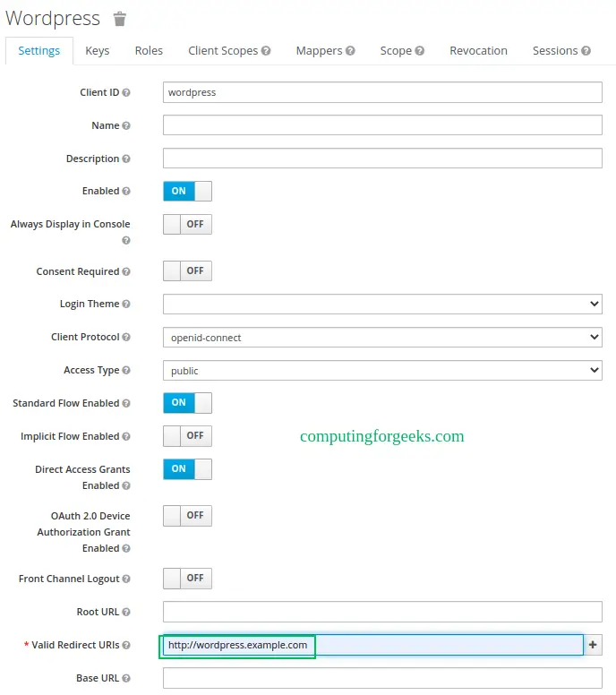Screen dimensions: 616x695
Task: Show help for Front Channel Logout
Action: [x=126, y=579]
